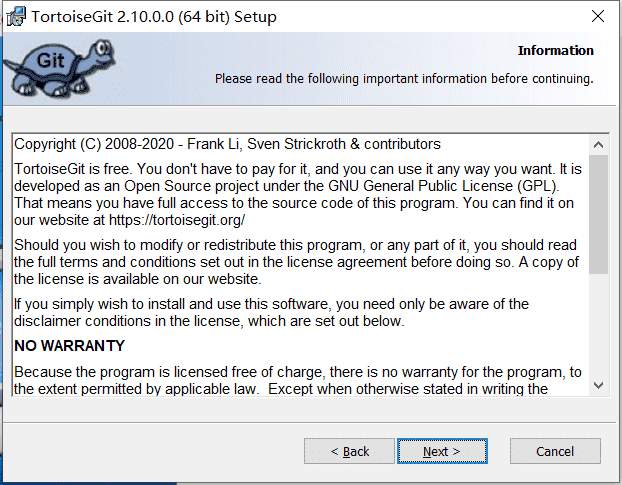Screen dimensions: 622x485
Task: Click the installer icon in the title bar
Action: (16, 17)
